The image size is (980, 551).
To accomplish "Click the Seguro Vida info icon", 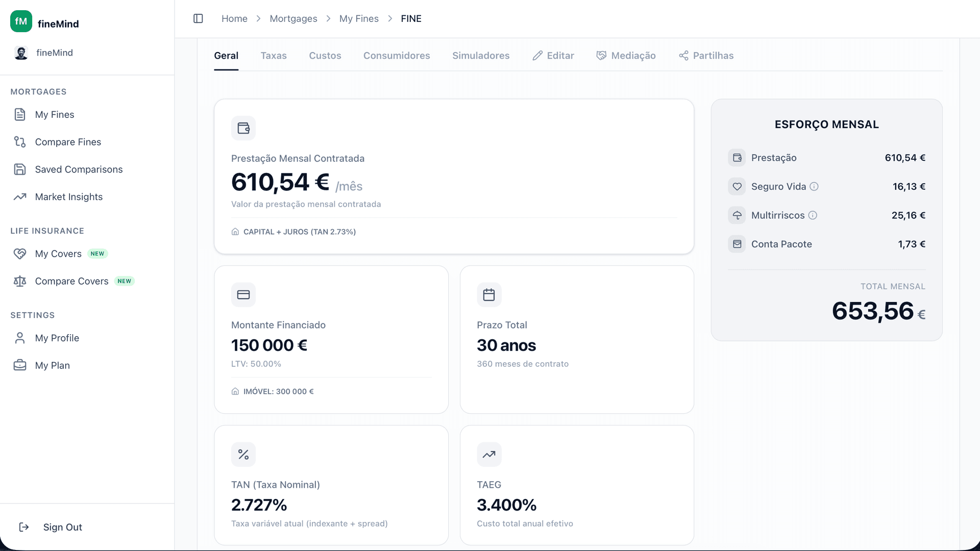I will (814, 187).
